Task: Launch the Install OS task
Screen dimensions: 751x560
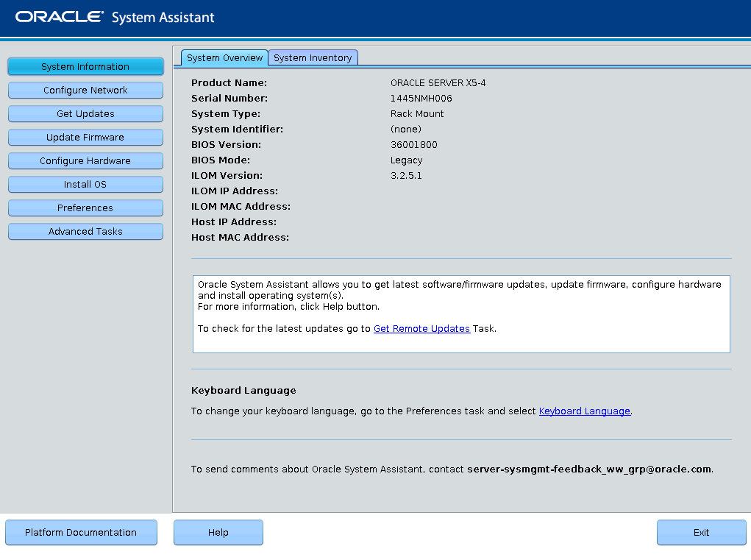Action: tap(85, 184)
